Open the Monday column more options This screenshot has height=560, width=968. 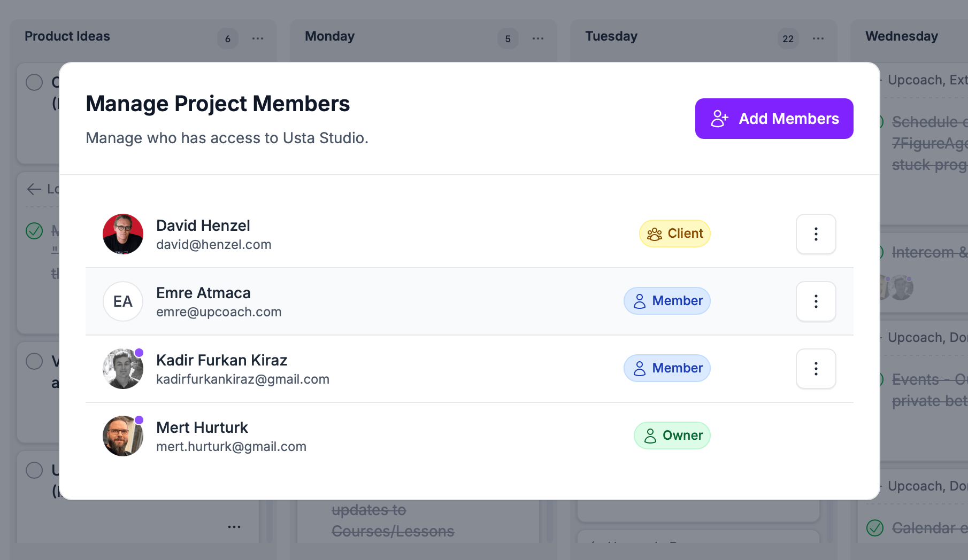(538, 38)
